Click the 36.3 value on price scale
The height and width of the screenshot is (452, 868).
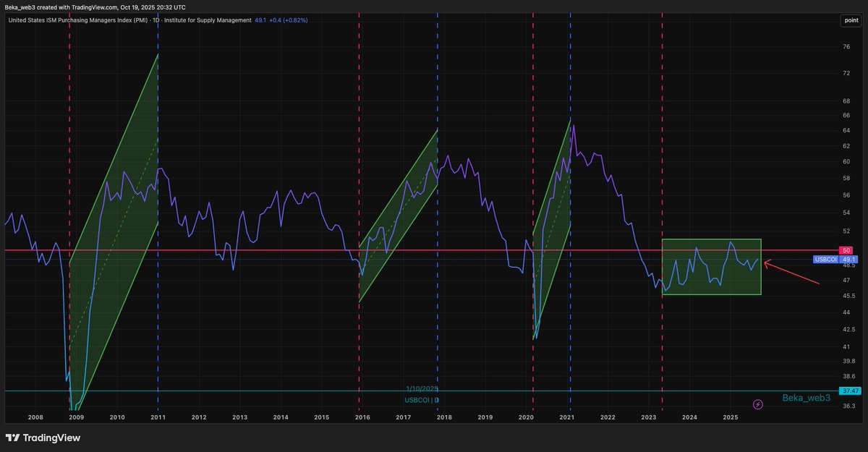tap(848, 406)
